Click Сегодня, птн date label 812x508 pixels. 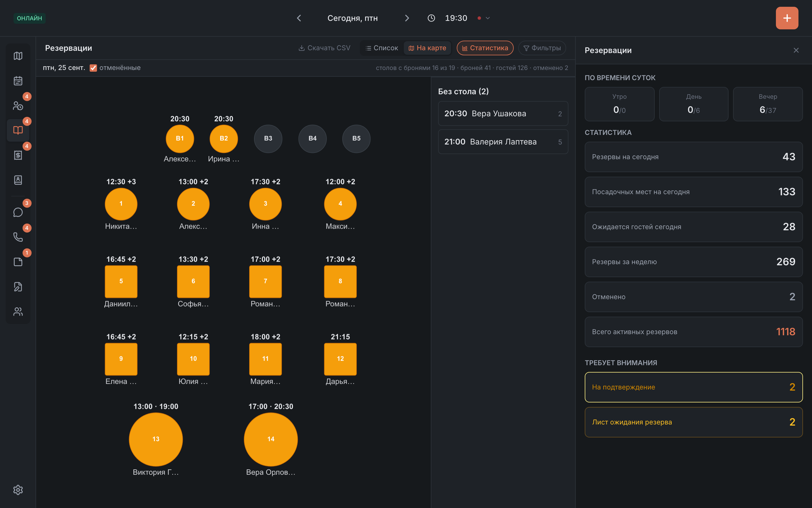pos(353,18)
